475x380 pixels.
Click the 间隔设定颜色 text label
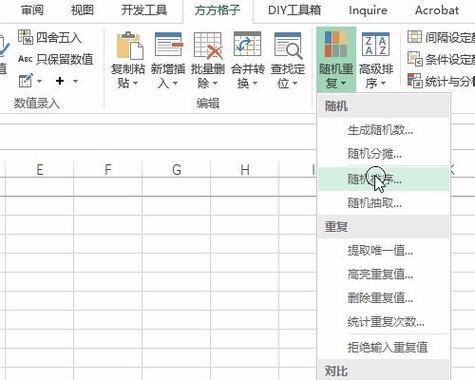[x=450, y=37]
